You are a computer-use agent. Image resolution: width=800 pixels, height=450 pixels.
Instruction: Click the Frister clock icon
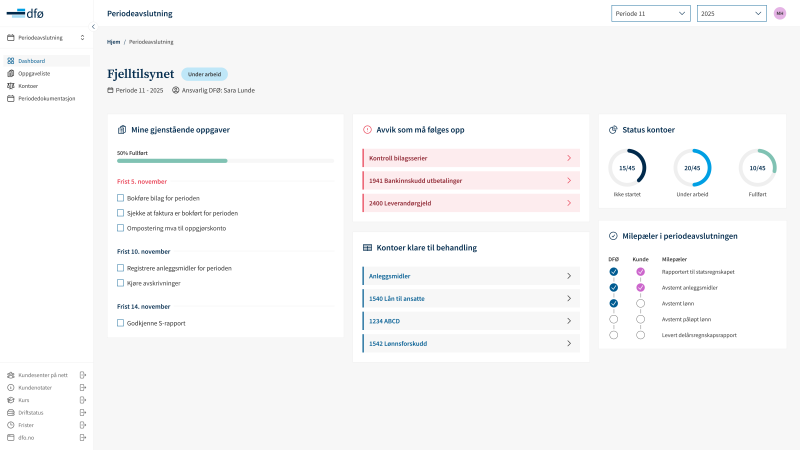point(11,425)
